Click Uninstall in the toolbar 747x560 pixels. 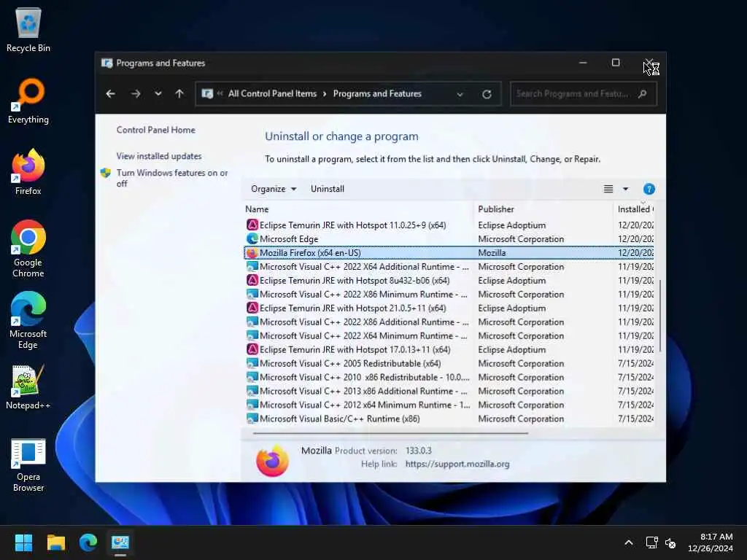(x=328, y=189)
